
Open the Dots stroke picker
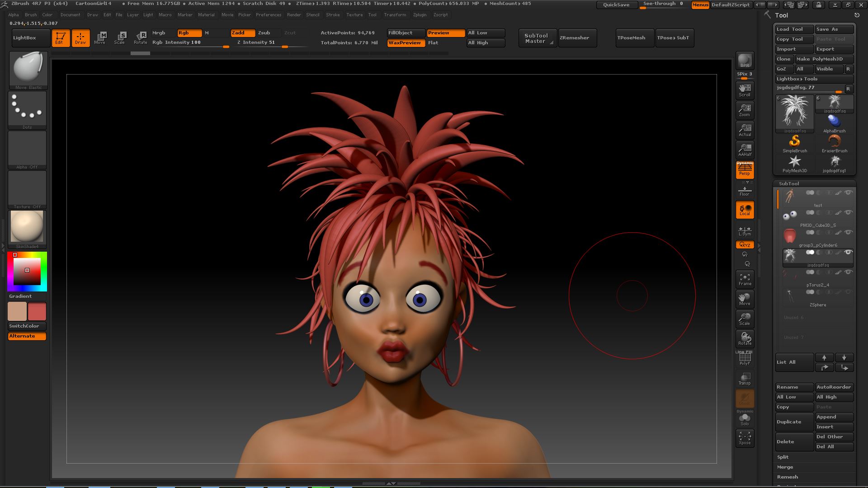tap(27, 110)
